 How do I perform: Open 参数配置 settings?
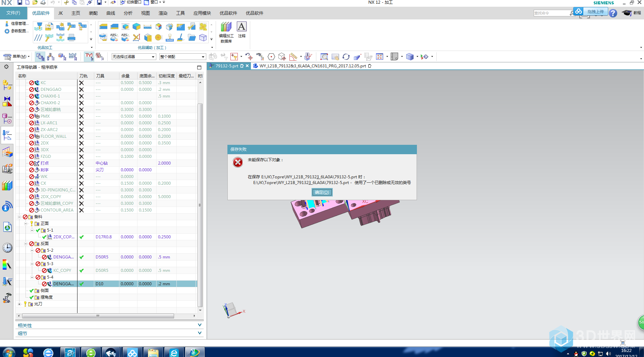pyautogui.click(x=16, y=31)
